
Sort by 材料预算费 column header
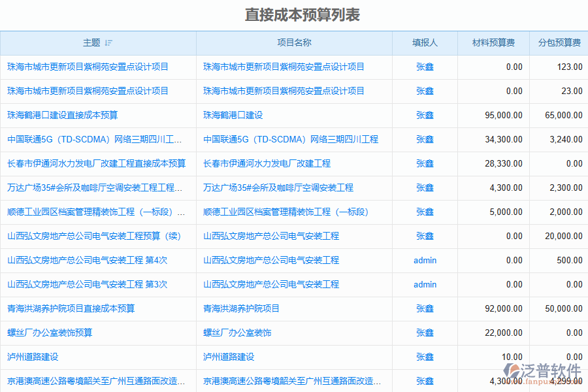click(x=493, y=43)
